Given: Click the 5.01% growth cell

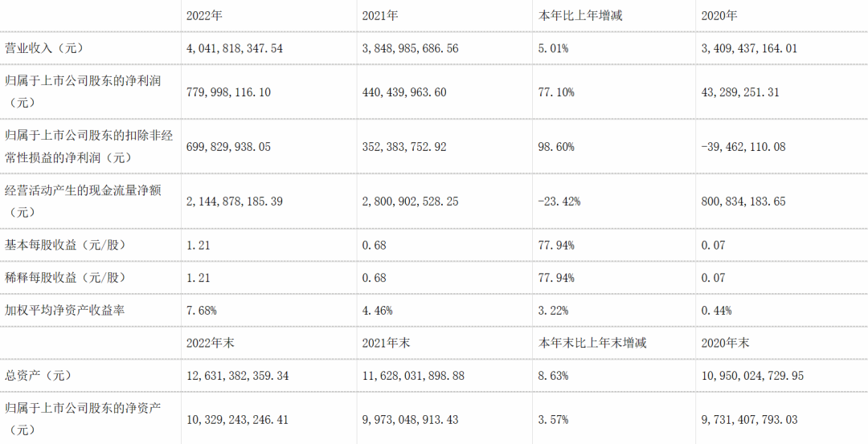Looking at the screenshot, I should tap(553, 48).
